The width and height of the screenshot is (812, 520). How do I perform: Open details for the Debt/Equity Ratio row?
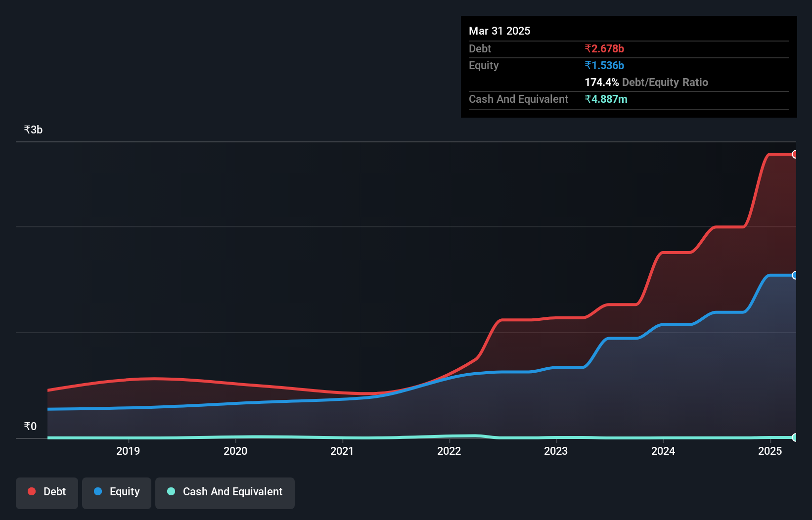(x=646, y=82)
